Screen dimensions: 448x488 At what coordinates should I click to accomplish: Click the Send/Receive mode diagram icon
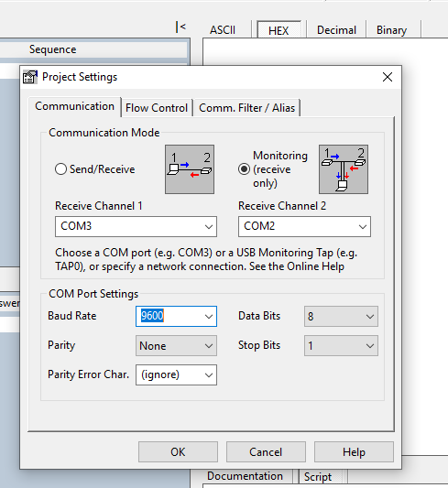pos(190,169)
